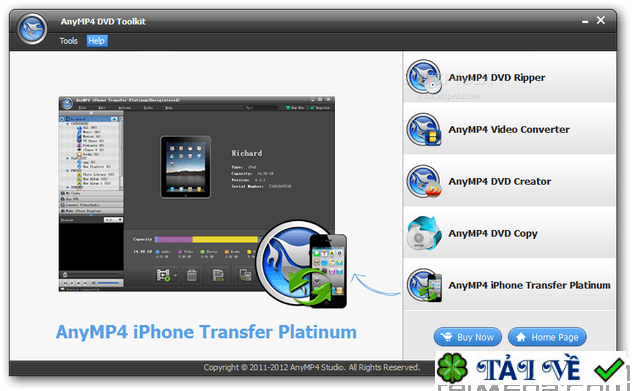
Task: Click the copyright AnyMP4 Studio text
Action: coord(312,367)
